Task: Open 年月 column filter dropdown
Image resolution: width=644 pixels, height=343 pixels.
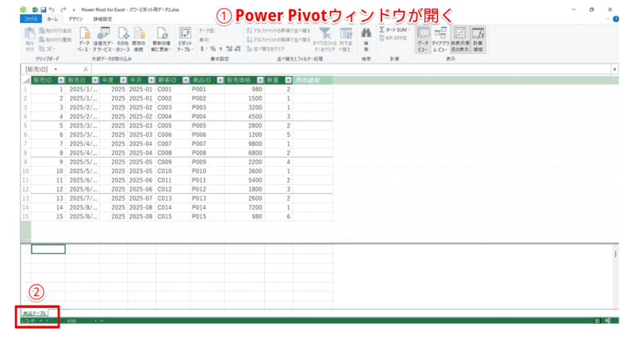Action: pos(151,80)
